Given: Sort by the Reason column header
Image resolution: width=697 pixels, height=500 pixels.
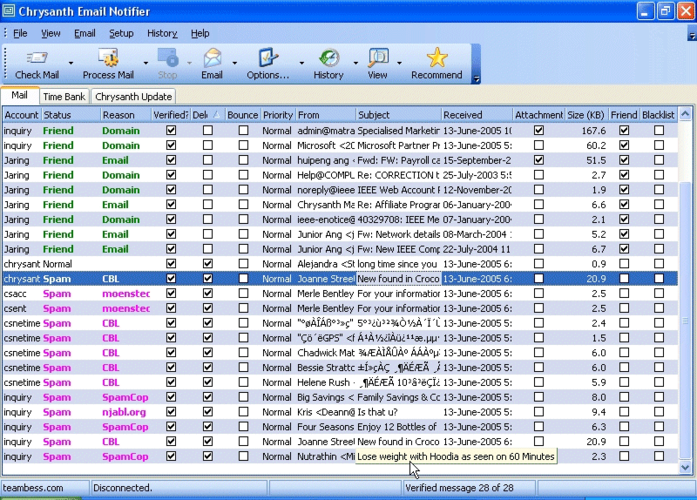Looking at the screenshot, I should click(126, 115).
